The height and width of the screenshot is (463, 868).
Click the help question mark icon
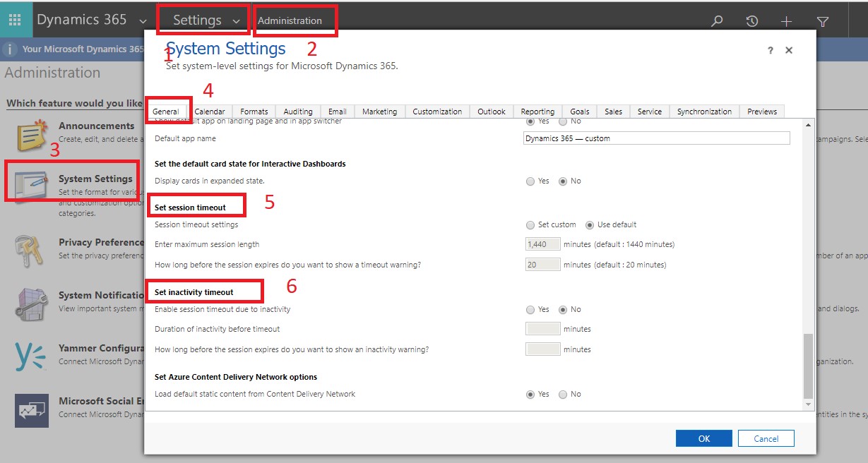click(771, 50)
